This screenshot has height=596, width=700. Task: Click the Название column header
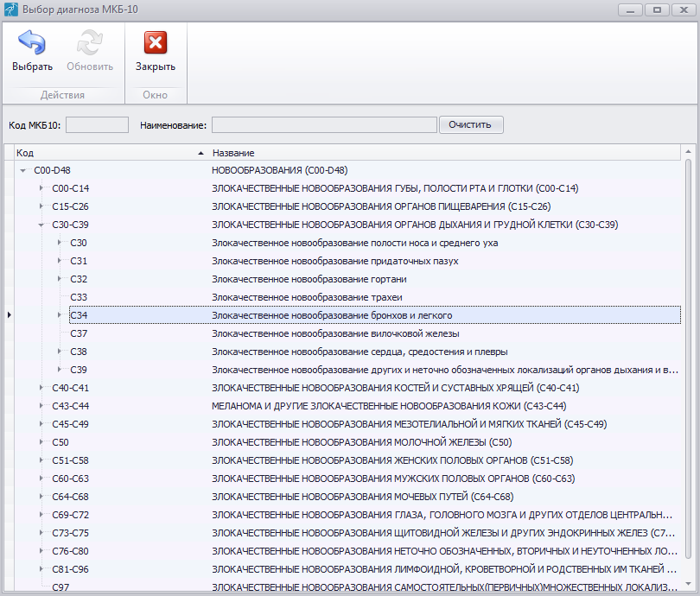432,152
